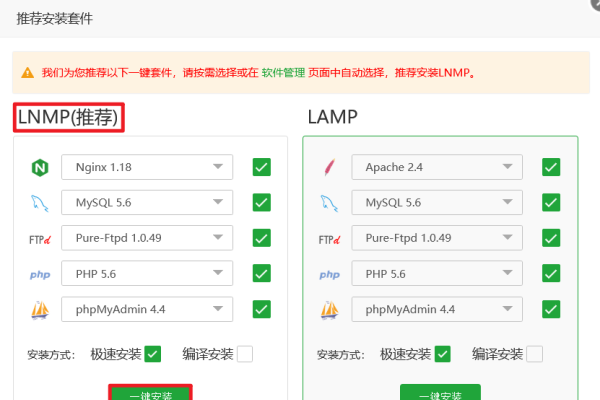600x400 pixels.
Task: Click the Apache feather icon in LAMP
Action: click(x=329, y=167)
